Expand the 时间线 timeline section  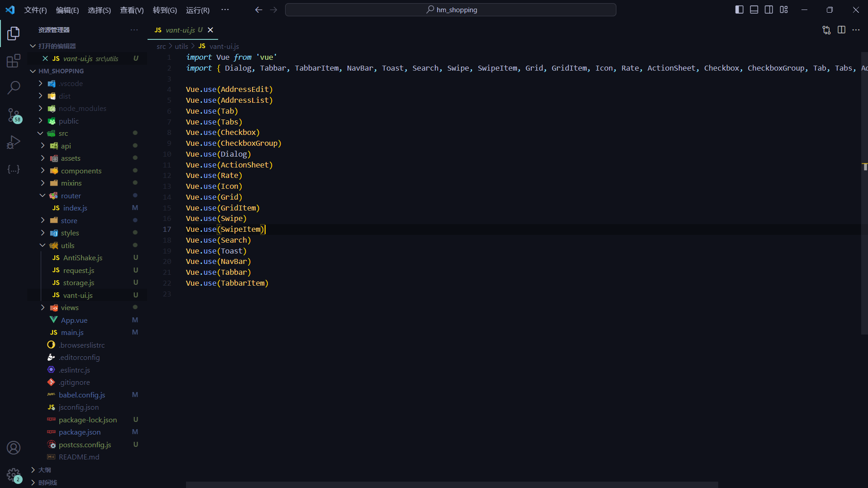click(87, 483)
